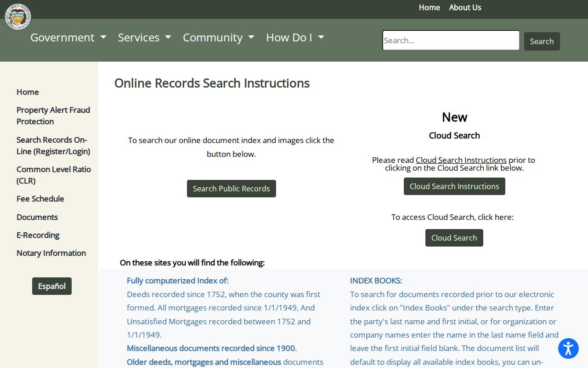Go to Home in top bar

[430, 7]
